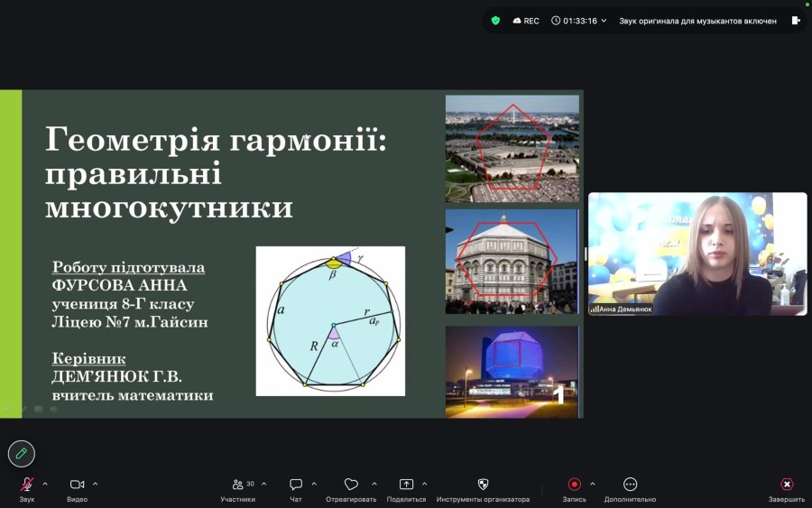Expand the arrow next to Участники
The height and width of the screenshot is (508, 812).
point(264,485)
